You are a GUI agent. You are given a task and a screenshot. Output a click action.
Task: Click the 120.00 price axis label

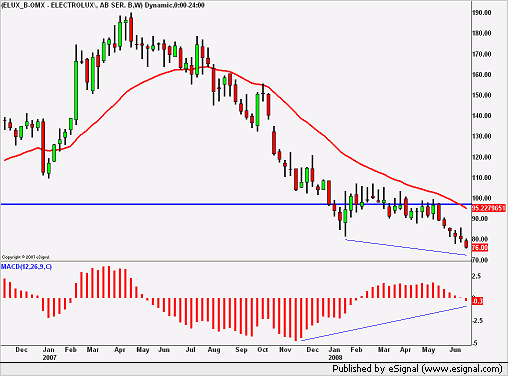(482, 157)
